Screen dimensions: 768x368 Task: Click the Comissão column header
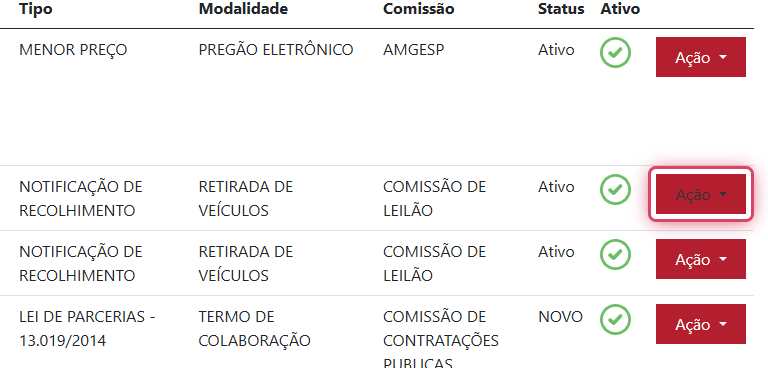(x=419, y=9)
